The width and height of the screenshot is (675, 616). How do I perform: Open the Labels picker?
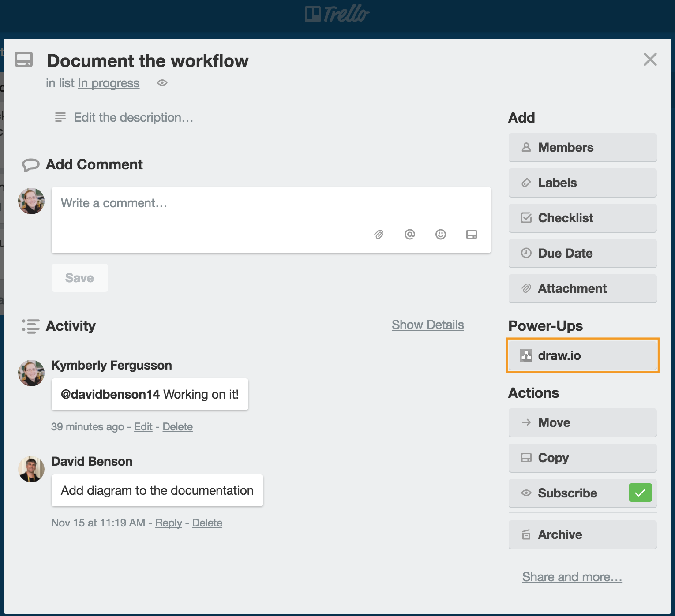click(582, 183)
